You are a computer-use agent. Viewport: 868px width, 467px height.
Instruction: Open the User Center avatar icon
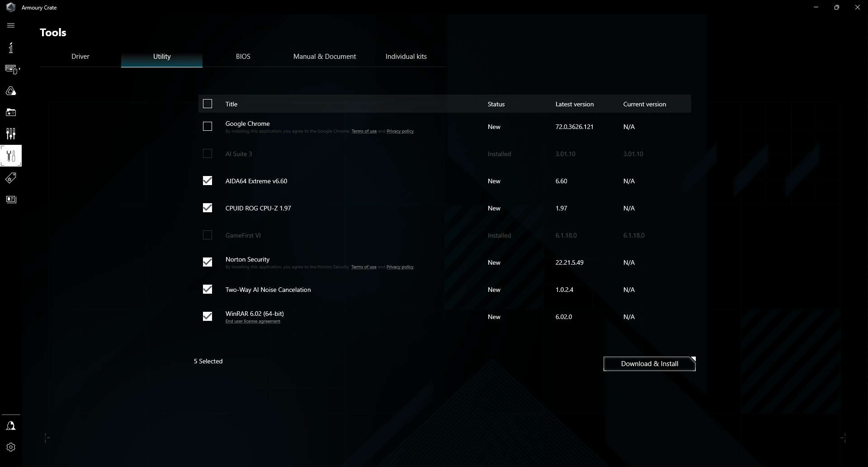click(x=11, y=425)
